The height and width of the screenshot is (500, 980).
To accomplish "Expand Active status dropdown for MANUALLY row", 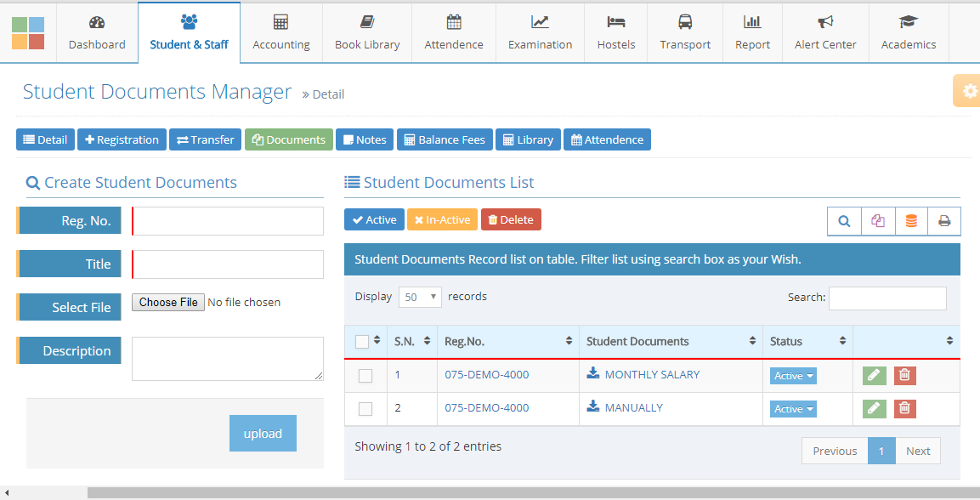I will [793, 409].
